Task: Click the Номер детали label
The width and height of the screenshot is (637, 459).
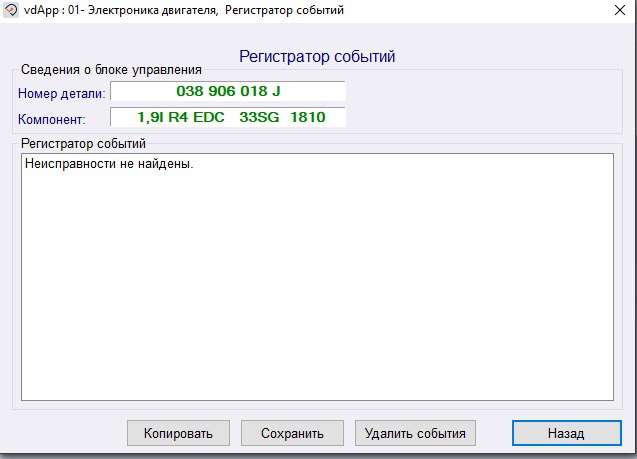Action: 62,93
